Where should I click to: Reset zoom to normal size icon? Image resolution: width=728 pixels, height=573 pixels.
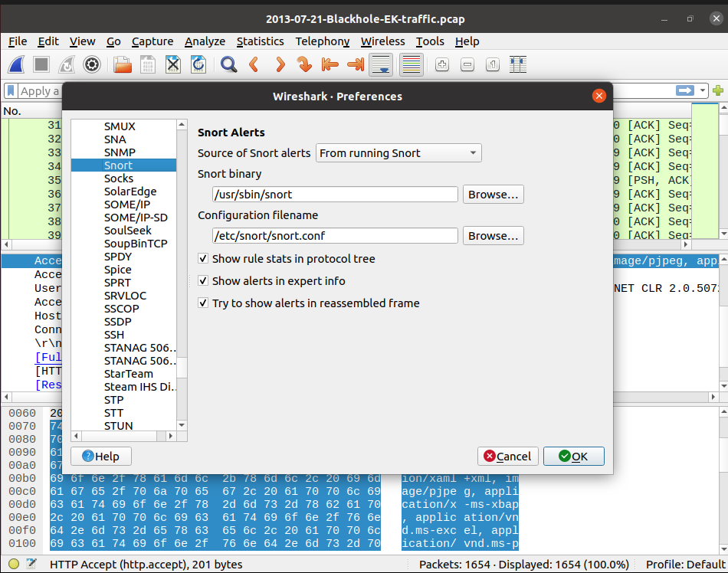click(493, 64)
